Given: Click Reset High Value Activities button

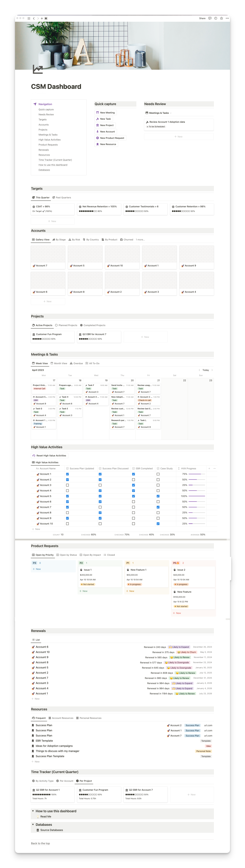Looking at the screenshot, I should [49, 455].
